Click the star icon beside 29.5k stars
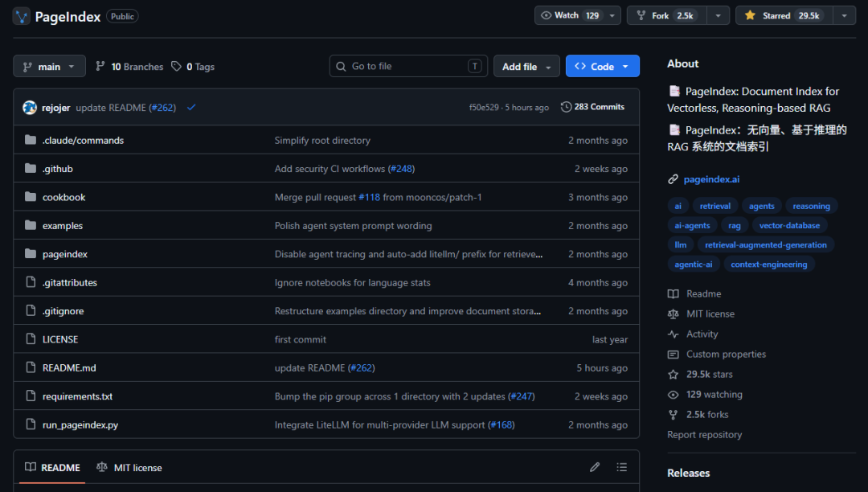Viewport: 868px width, 492px height. pos(674,375)
